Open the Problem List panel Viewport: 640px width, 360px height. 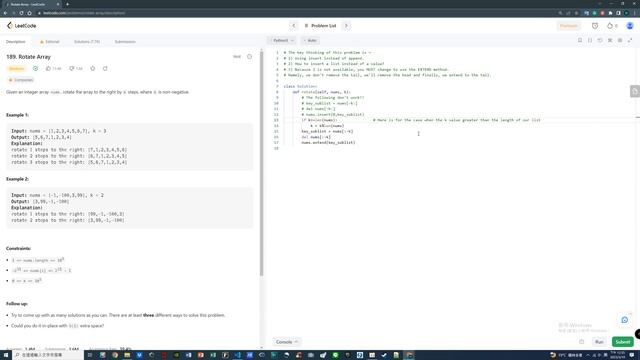click(x=320, y=26)
